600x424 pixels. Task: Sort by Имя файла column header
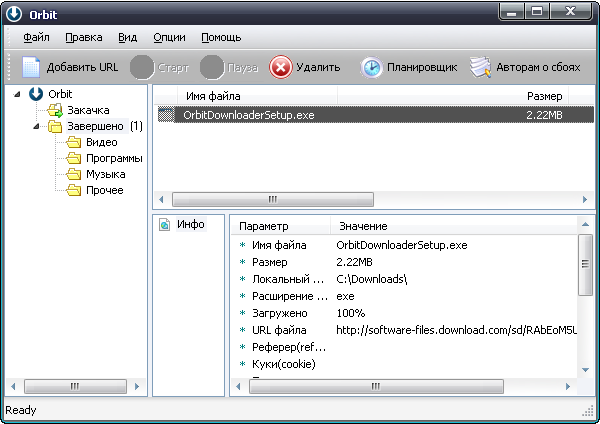pyautogui.click(x=257, y=96)
